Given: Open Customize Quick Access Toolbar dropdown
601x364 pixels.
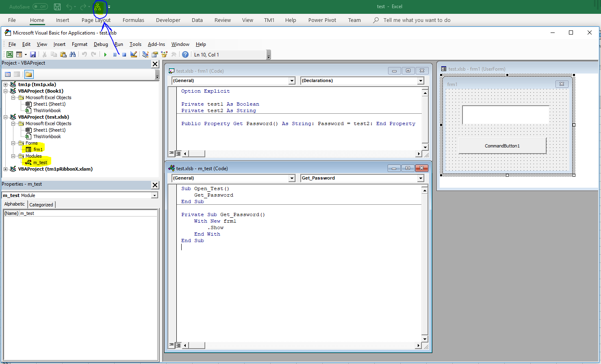Looking at the screenshot, I should point(109,7).
